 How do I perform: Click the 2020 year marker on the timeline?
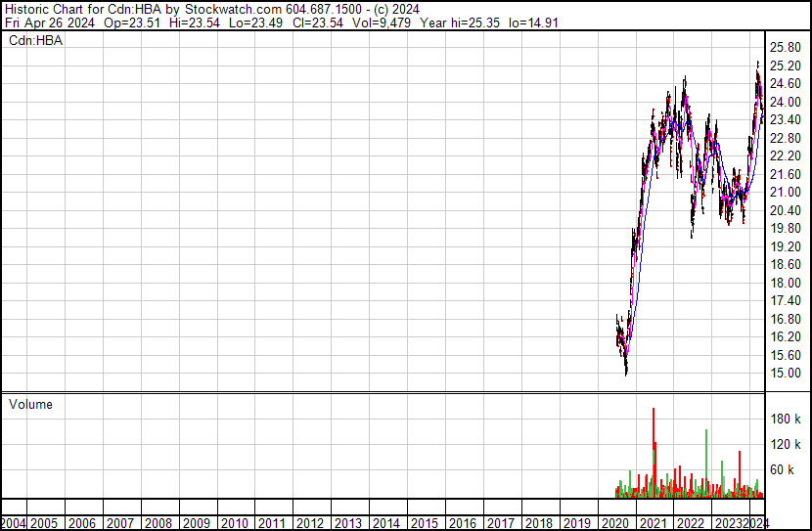click(614, 523)
